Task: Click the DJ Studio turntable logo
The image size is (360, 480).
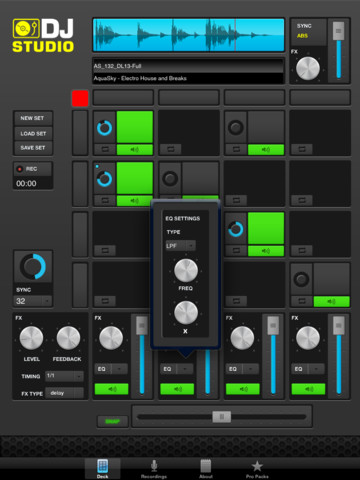Action: [26, 29]
